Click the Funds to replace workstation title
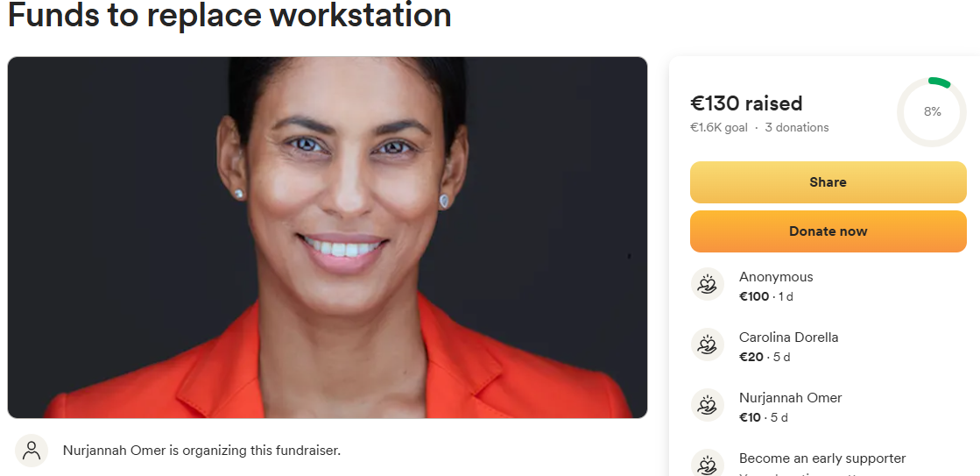980x476 pixels. (229, 15)
